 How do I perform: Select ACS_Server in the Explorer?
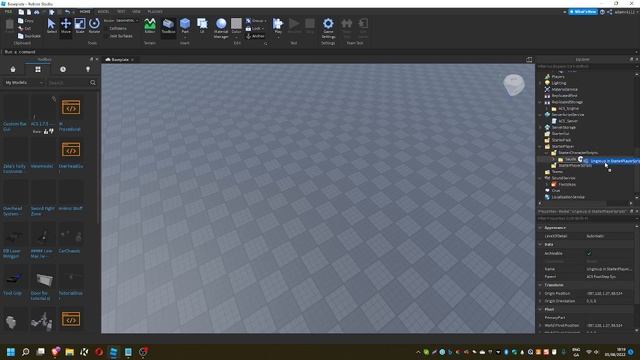568,121
